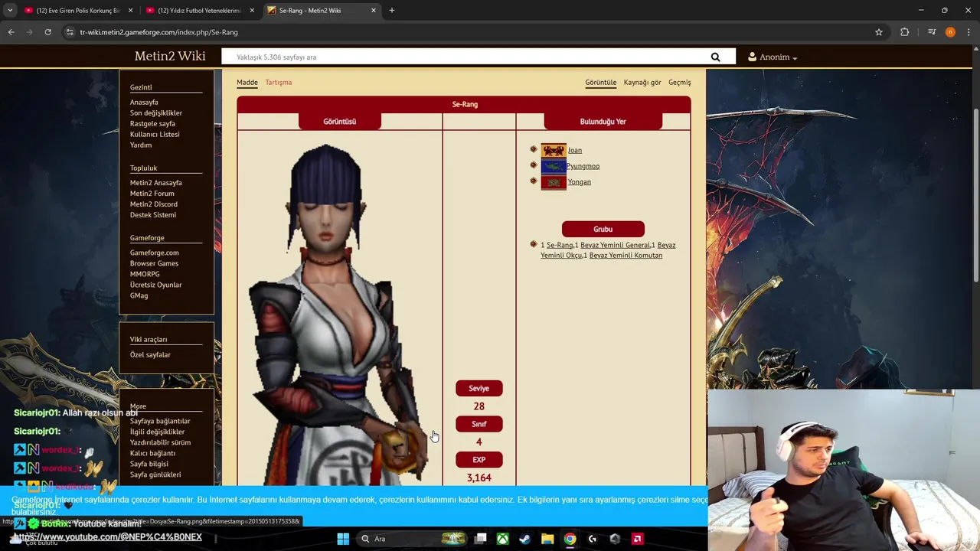Click the wiki search magnifier icon
This screenshot has width=980, height=551.
pos(715,57)
